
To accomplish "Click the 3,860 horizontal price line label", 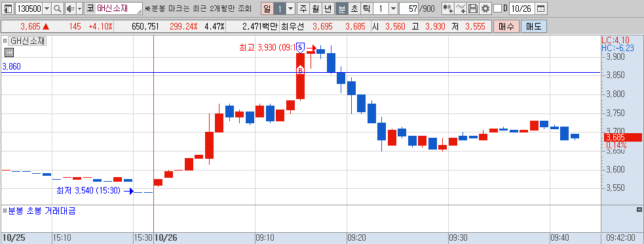I will coord(12,67).
